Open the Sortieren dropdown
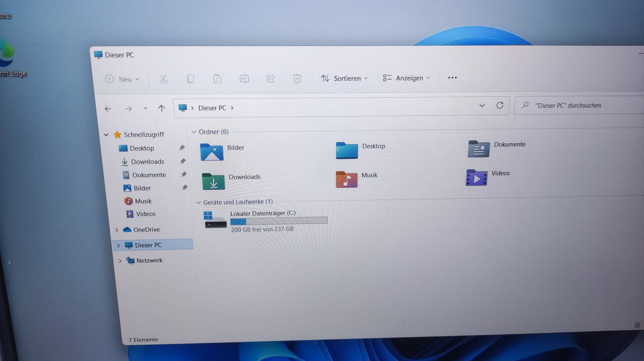This screenshot has height=361, width=644. (344, 78)
